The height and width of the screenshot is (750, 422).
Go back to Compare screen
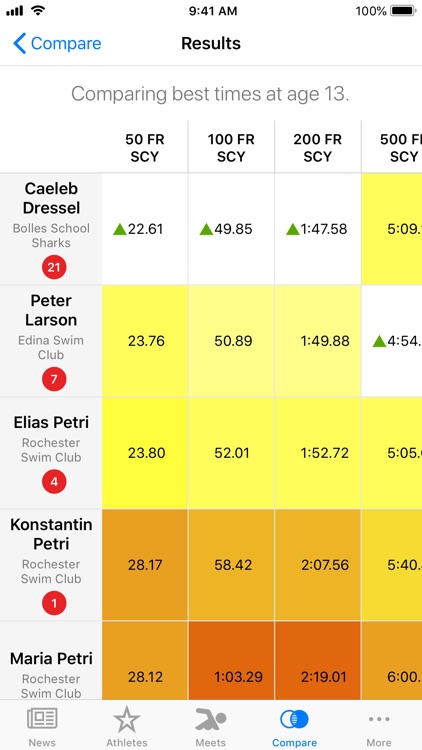(57, 44)
